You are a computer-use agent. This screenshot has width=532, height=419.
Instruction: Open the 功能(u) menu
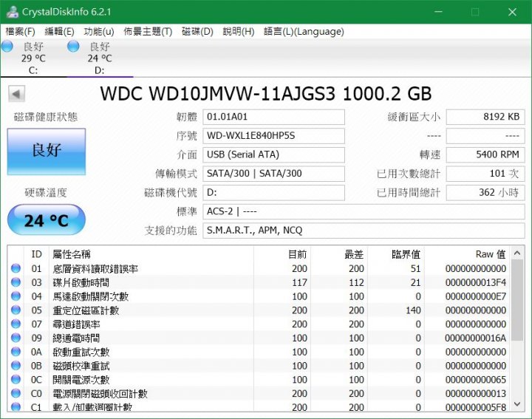coord(99,32)
